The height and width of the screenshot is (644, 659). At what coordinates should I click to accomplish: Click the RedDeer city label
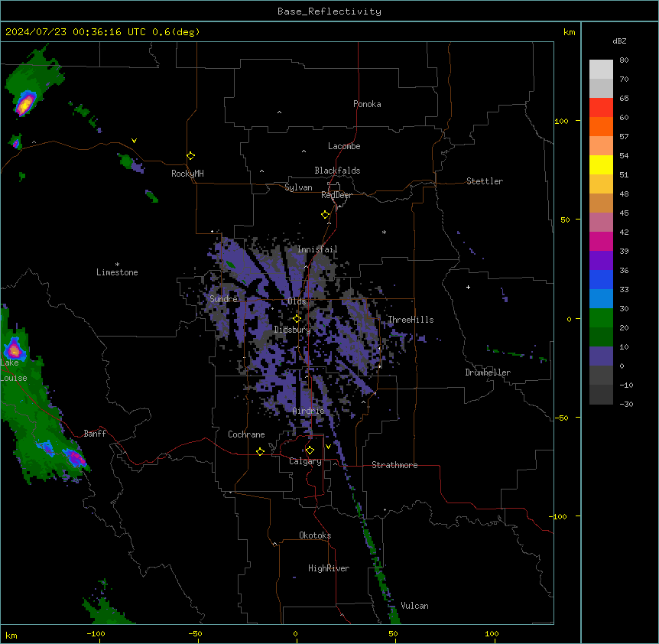click(x=336, y=195)
